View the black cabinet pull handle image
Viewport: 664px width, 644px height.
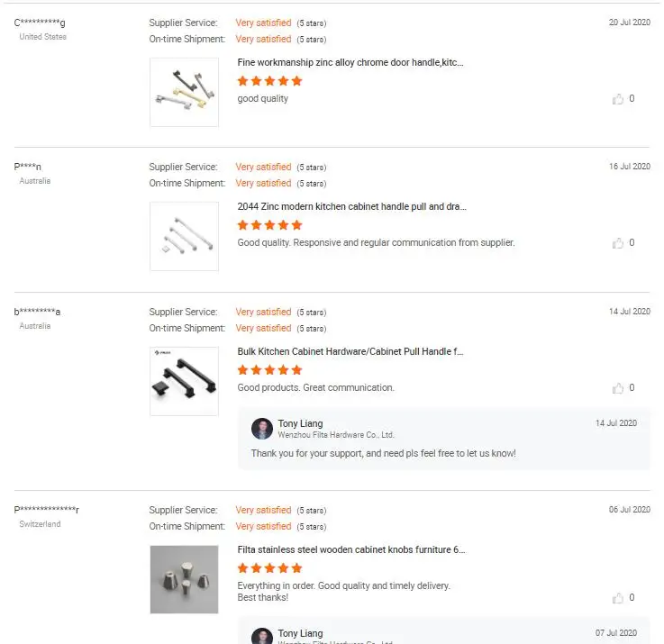point(184,381)
